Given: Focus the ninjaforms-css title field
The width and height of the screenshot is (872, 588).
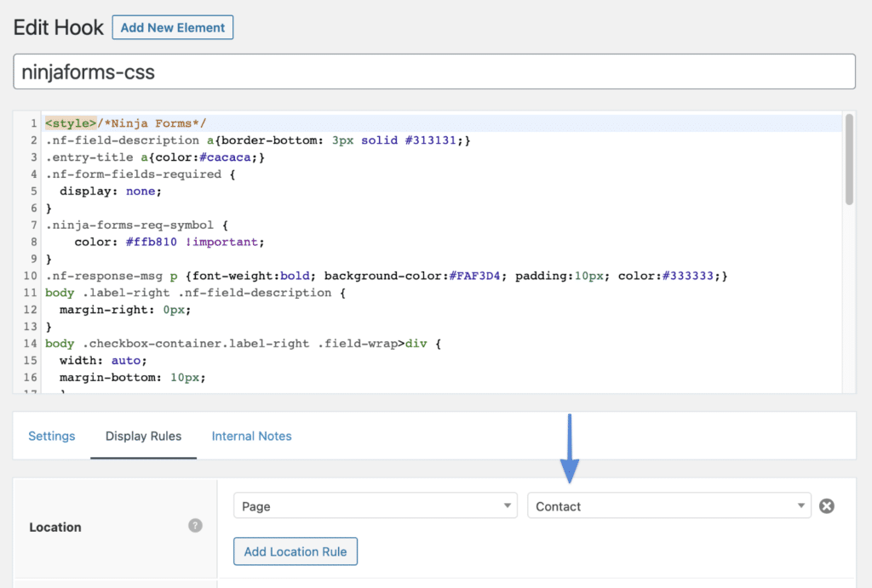Looking at the screenshot, I should (434, 72).
